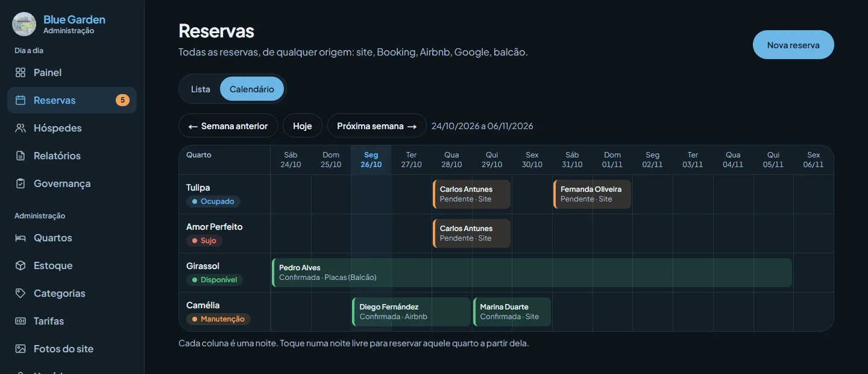Click the Sáb 31/10 column header
Viewport: 868px width, 374px height.
tap(572, 160)
